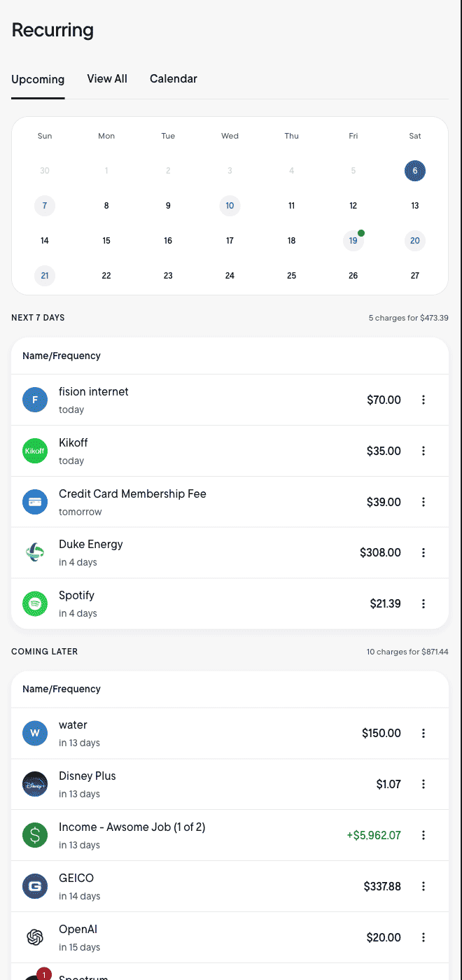Click the OpenAI logo icon
The height and width of the screenshot is (980, 462).
[34, 937]
